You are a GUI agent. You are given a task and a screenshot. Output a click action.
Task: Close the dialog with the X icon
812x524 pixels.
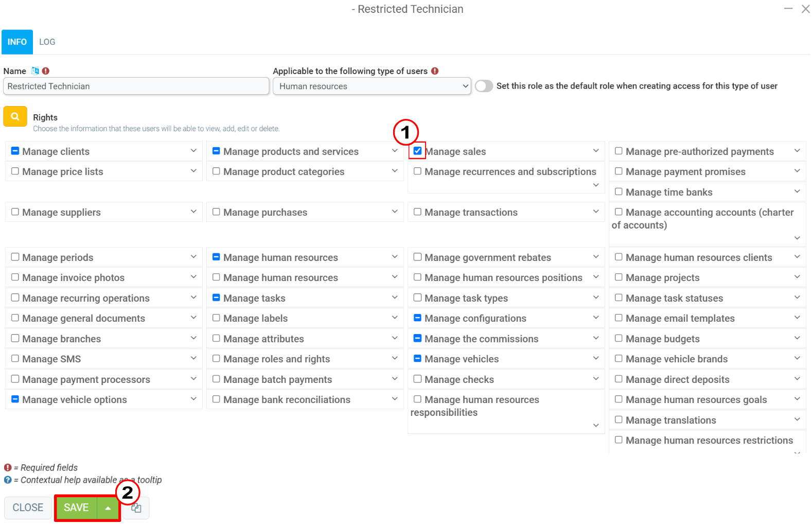[x=806, y=9]
